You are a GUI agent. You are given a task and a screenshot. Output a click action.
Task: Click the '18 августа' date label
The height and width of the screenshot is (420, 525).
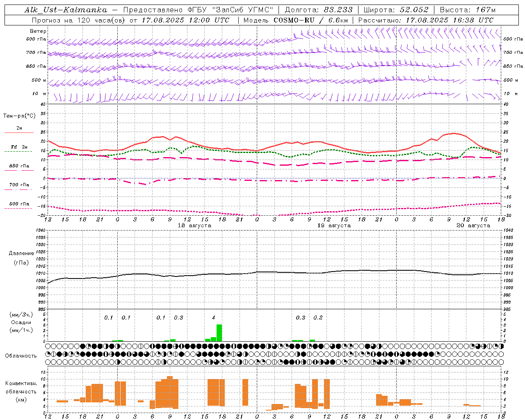[194, 226]
